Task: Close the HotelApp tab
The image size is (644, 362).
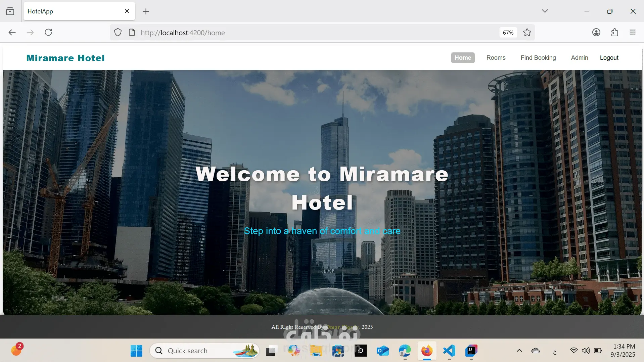Action: click(127, 11)
